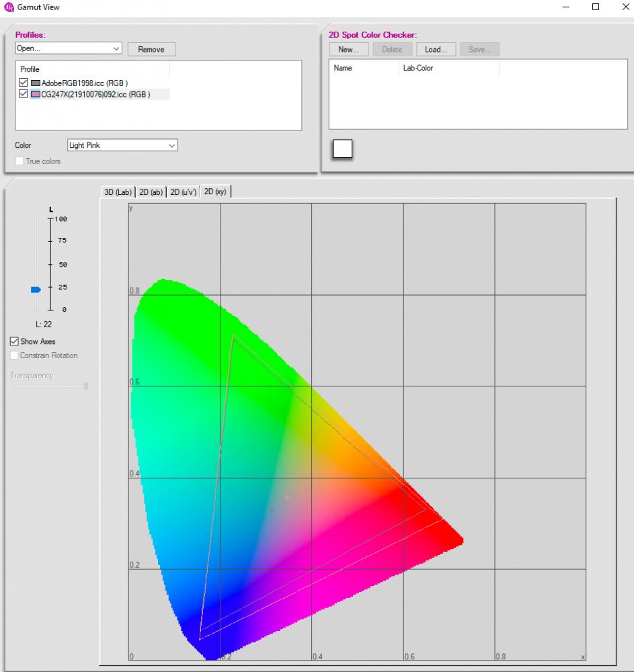Click the gray white-point cross marker in the gamut
Viewport: 634px width, 672px height.
[x=272, y=510]
